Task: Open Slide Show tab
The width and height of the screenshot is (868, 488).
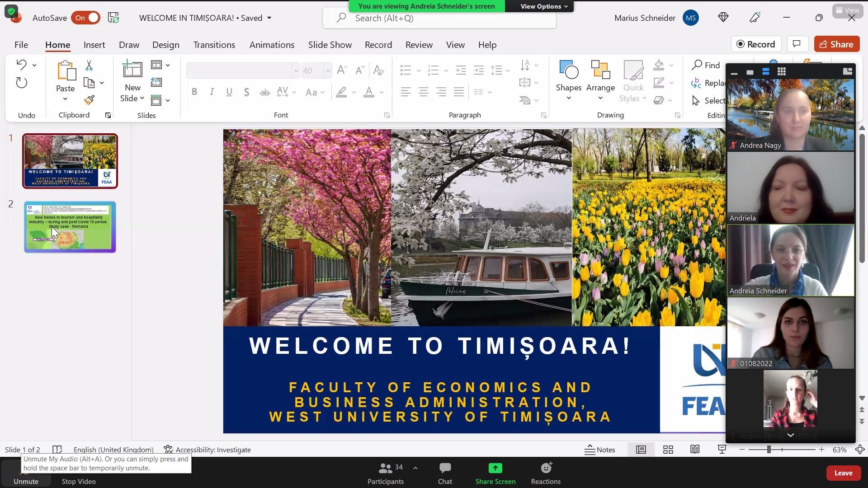Action: click(x=330, y=45)
